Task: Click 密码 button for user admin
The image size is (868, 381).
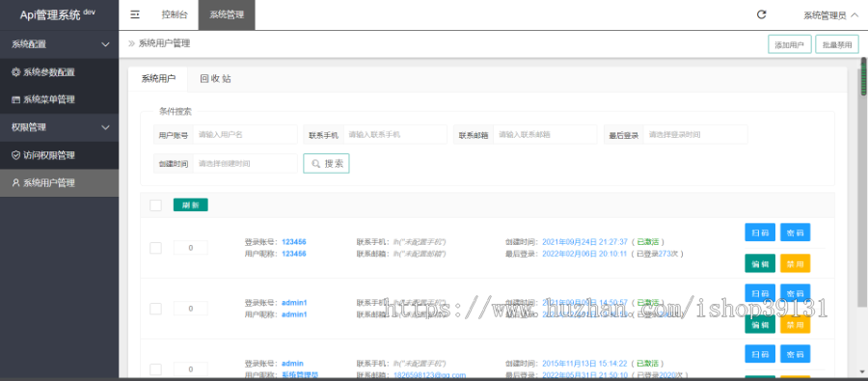Action: pos(796,354)
